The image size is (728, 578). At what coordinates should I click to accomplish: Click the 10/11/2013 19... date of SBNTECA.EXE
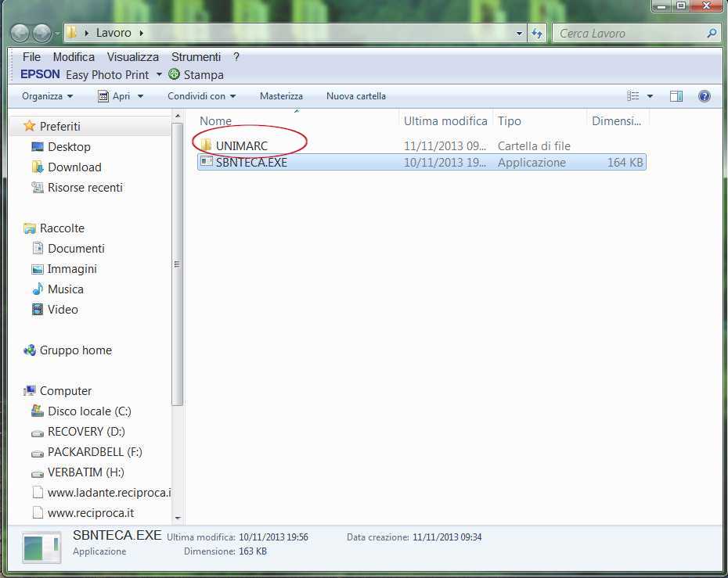445,163
